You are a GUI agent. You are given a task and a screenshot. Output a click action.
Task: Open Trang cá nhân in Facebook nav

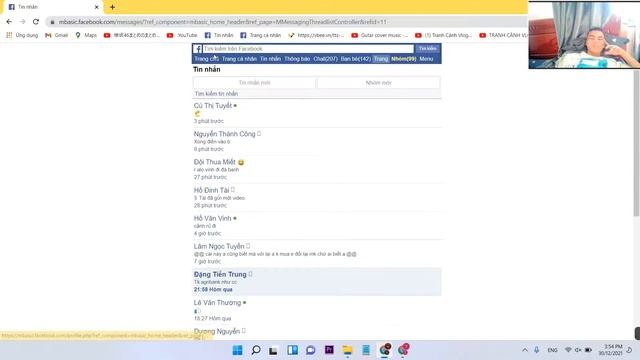tap(239, 59)
